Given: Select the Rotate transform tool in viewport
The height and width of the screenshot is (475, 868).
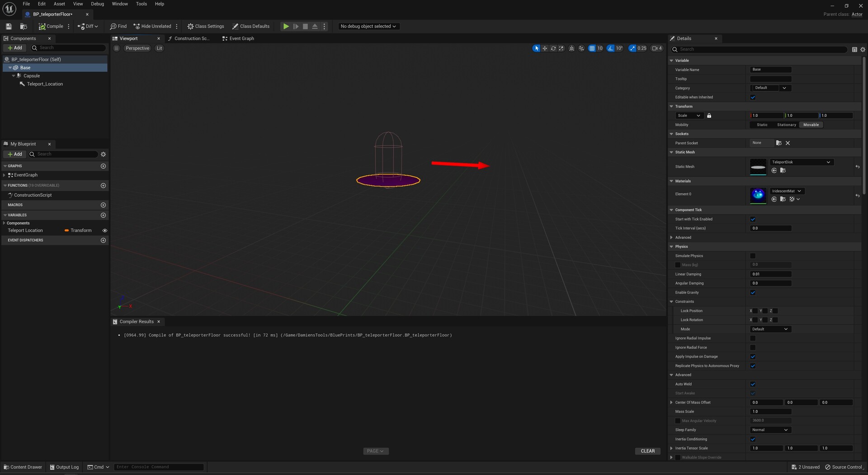Looking at the screenshot, I should (552, 48).
